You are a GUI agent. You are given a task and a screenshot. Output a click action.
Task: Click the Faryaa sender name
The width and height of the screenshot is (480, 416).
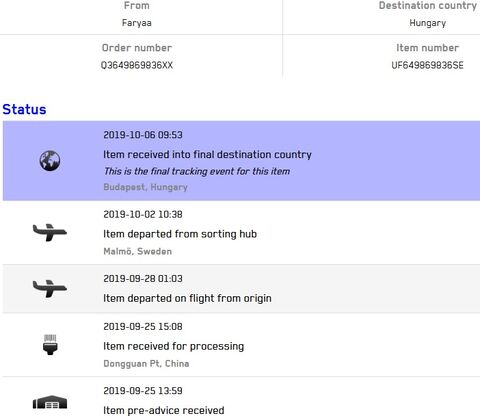(x=137, y=23)
